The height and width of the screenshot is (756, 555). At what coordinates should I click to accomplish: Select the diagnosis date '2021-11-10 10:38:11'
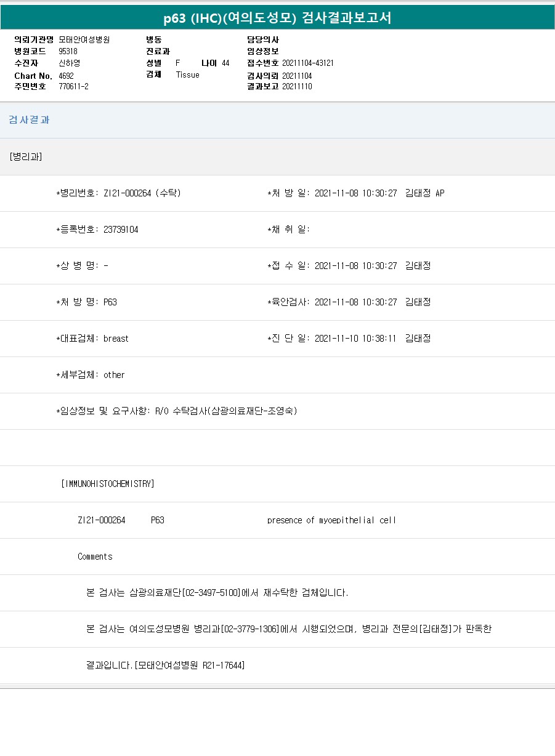pos(355,339)
